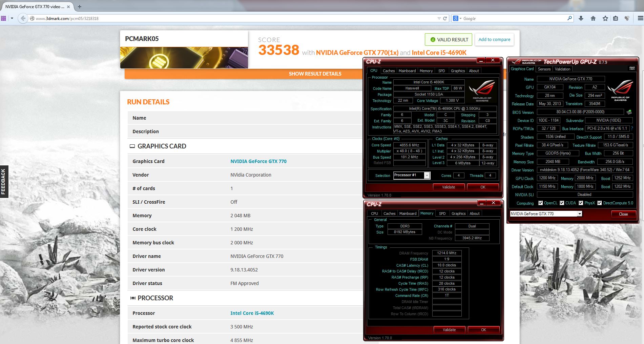The image size is (644, 344).
Task: Click SHOW RESULT DETAILS orange bar
Action: 315,74
